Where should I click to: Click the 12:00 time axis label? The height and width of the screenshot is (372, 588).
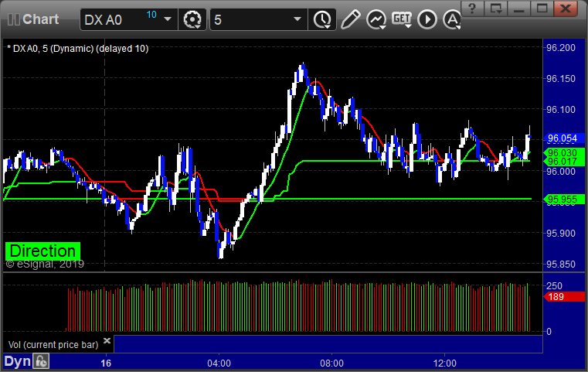click(x=445, y=363)
